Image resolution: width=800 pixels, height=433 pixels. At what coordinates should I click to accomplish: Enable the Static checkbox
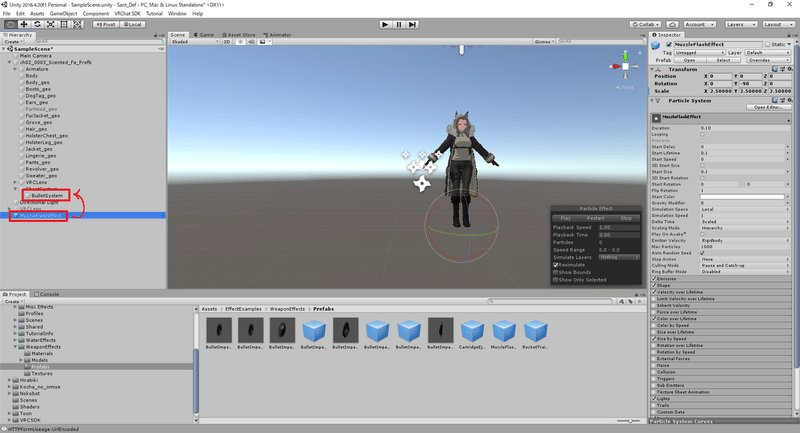coord(767,44)
